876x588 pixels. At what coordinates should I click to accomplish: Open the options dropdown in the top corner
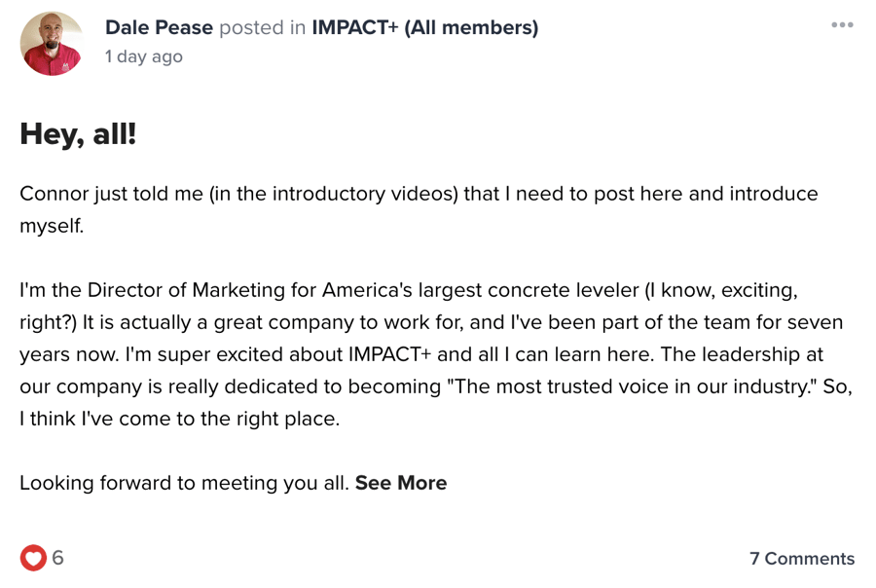tap(843, 25)
